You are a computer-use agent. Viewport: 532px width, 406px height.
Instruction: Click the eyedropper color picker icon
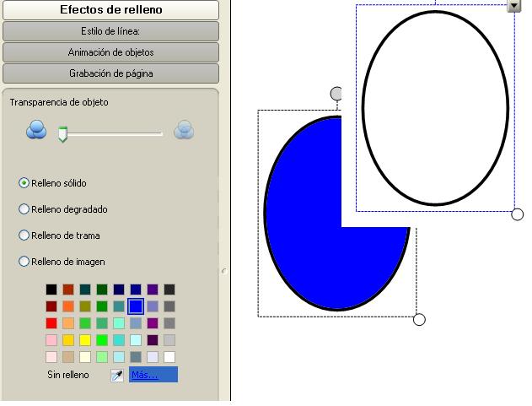tap(117, 375)
